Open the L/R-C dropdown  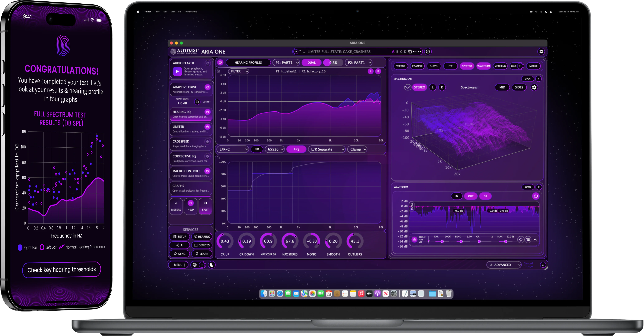(x=233, y=149)
